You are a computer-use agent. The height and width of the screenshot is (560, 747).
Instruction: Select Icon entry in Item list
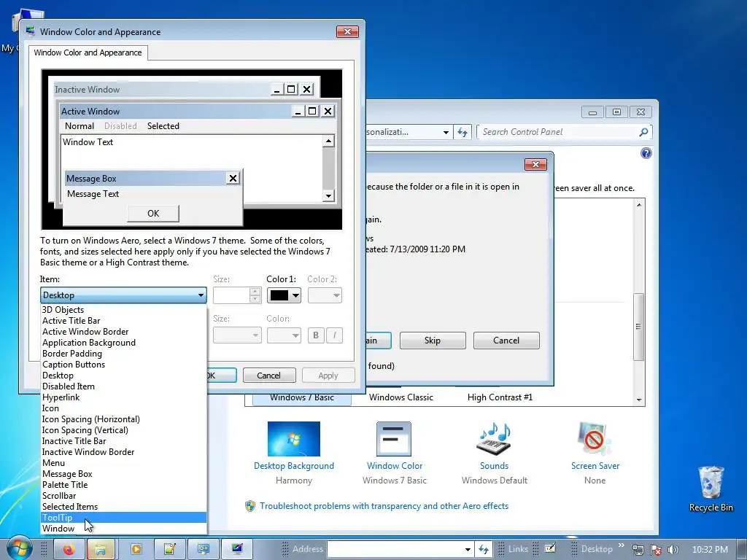click(x=123, y=408)
